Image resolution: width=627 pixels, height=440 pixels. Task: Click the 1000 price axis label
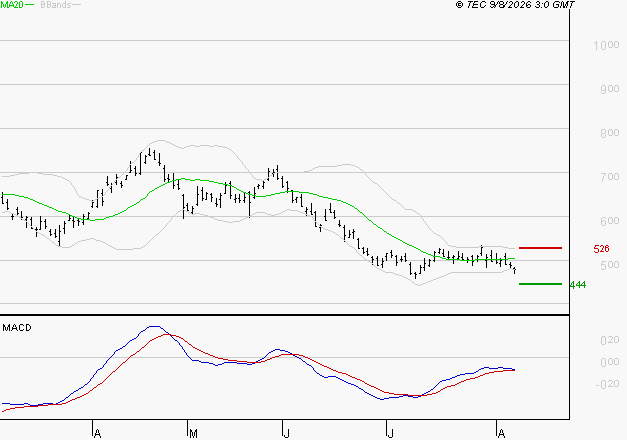point(606,45)
